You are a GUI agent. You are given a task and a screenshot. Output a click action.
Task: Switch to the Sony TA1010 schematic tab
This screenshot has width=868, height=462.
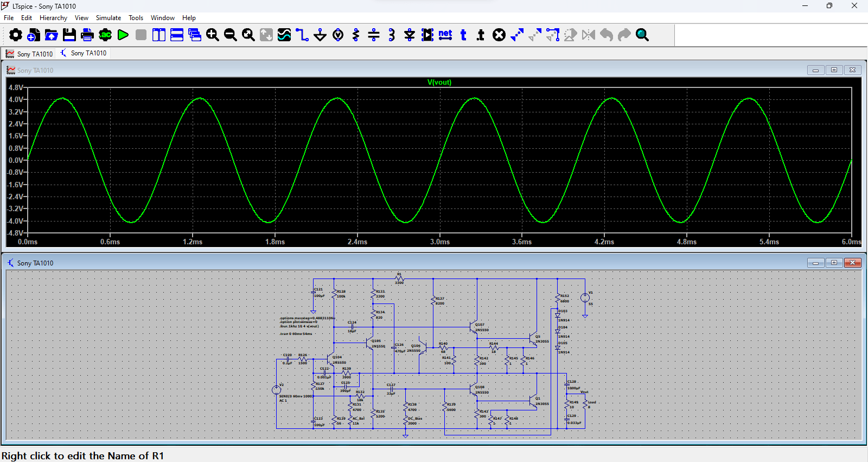pos(84,53)
